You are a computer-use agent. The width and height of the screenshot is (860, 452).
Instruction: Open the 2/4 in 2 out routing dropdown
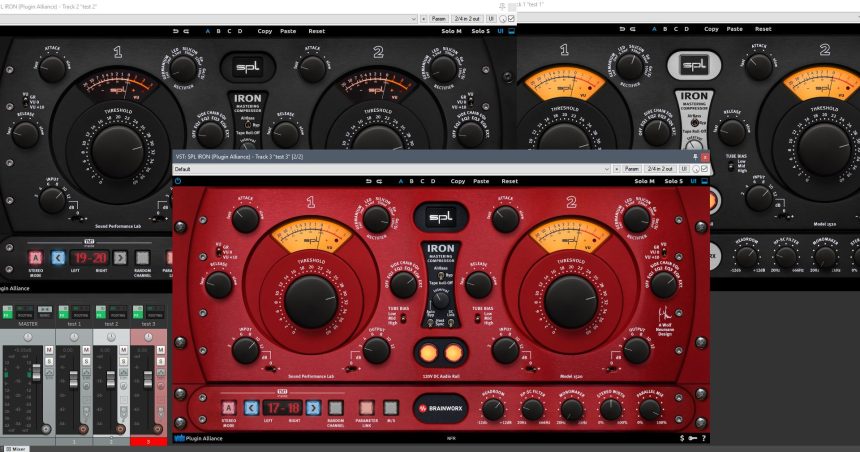(x=662, y=169)
